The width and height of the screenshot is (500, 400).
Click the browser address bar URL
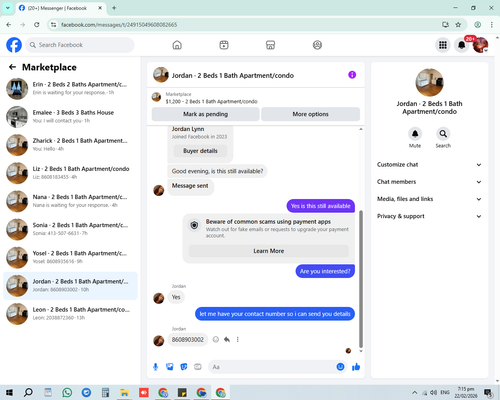(x=119, y=25)
